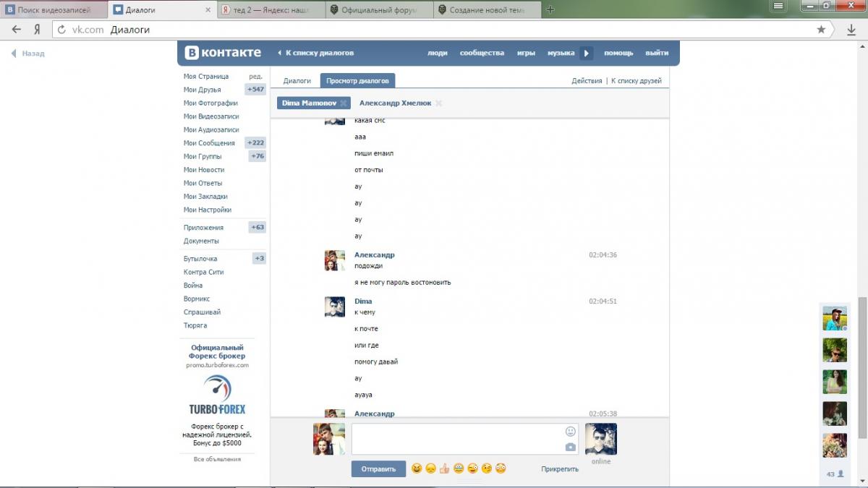Click выйти to log out
The height and width of the screenshot is (488, 868).
(657, 53)
